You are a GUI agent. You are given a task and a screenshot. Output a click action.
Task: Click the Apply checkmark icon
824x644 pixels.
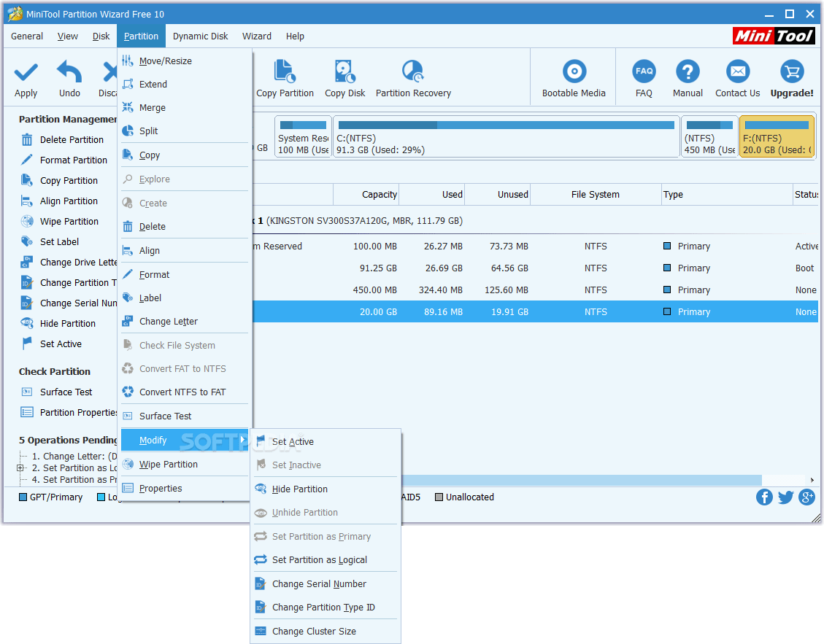(26, 72)
